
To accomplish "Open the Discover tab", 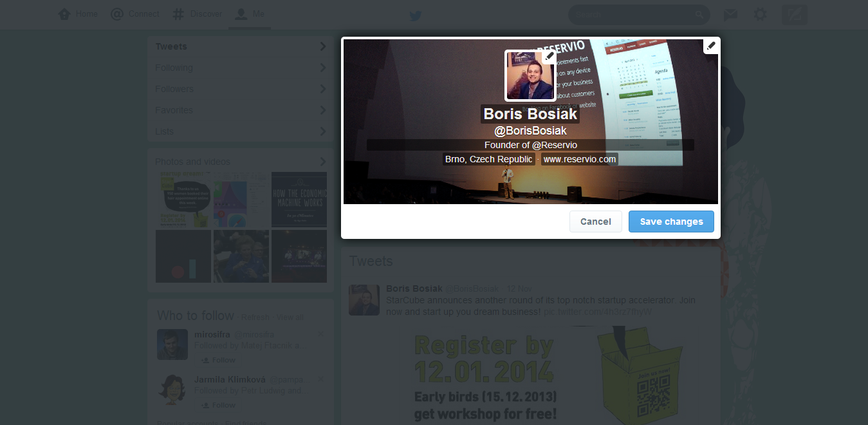I will [197, 14].
